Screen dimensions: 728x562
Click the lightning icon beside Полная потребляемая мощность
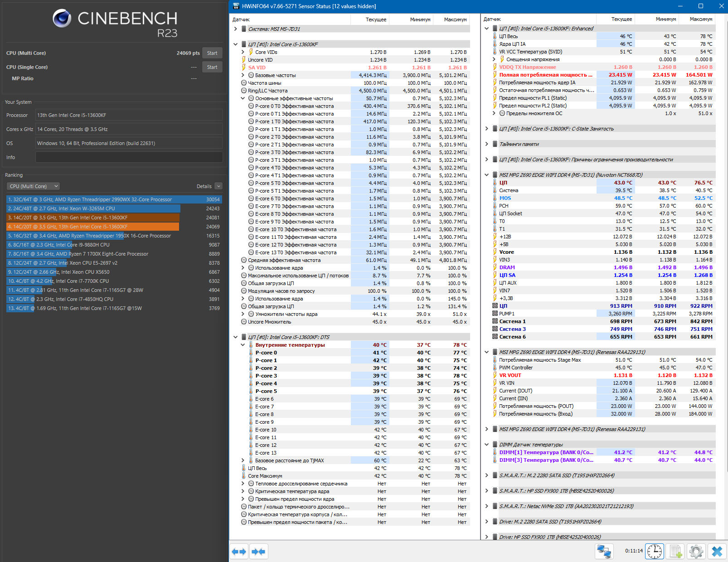[495, 75]
